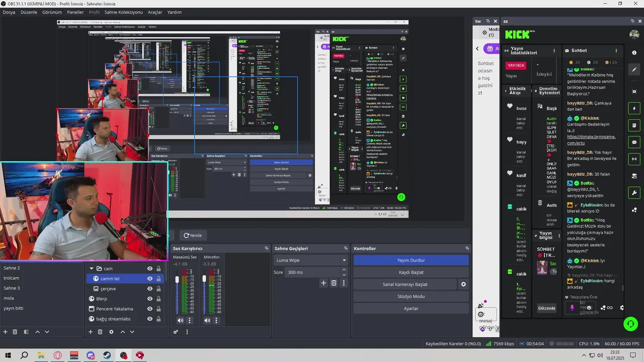Image resolution: width=644 pixels, height=362 pixels.
Task: Open the scene filters icon
Action: 26,332
